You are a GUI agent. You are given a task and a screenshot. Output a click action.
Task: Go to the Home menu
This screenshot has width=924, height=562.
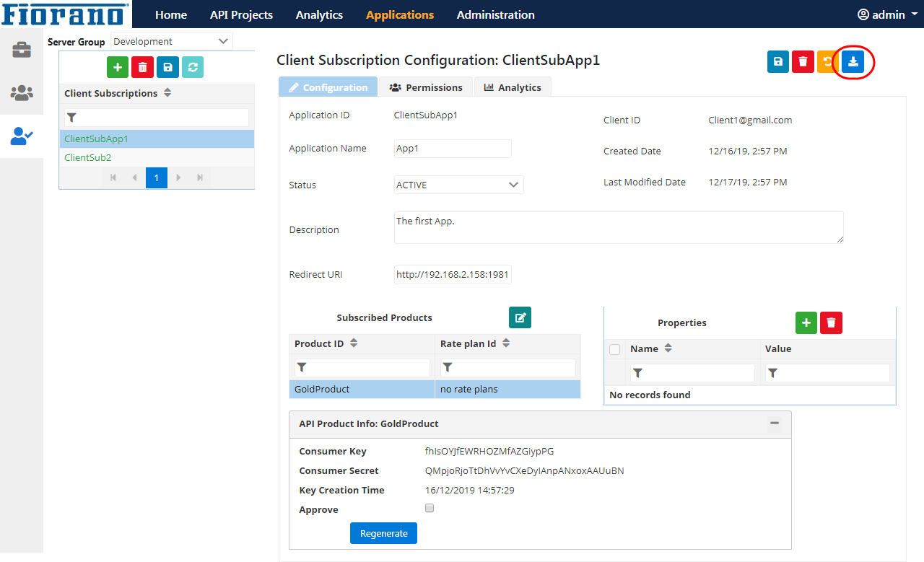click(x=171, y=14)
